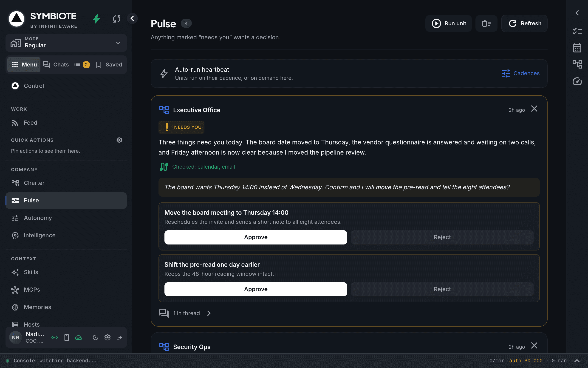The width and height of the screenshot is (588, 368).
Task: Open the org chart icon in right rail
Action: (x=577, y=64)
